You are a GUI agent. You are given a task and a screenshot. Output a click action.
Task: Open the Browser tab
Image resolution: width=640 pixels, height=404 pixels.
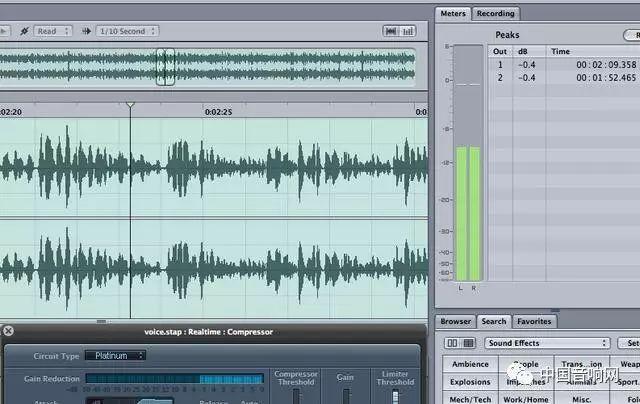click(x=456, y=322)
